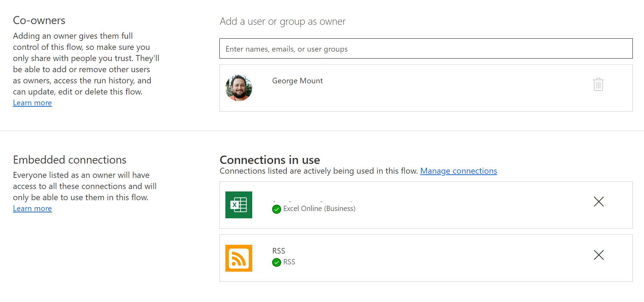Open Learn more under Co-owners
This screenshot has width=644, height=302.
(x=32, y=103)
